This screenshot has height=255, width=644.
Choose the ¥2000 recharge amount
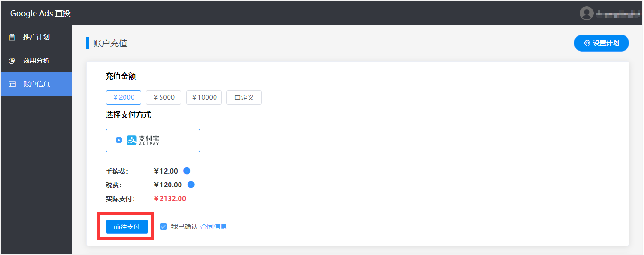(124, 97)
